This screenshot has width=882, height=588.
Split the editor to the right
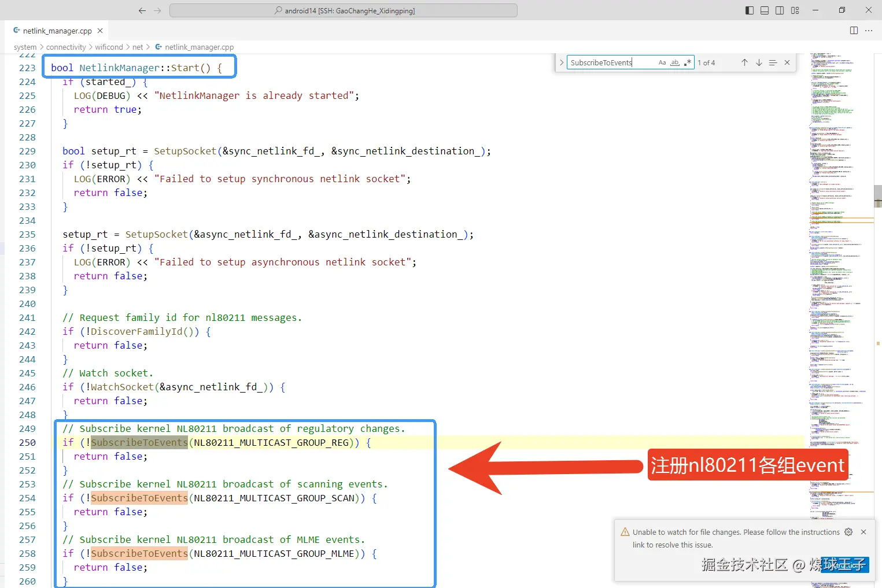(854, 31)
